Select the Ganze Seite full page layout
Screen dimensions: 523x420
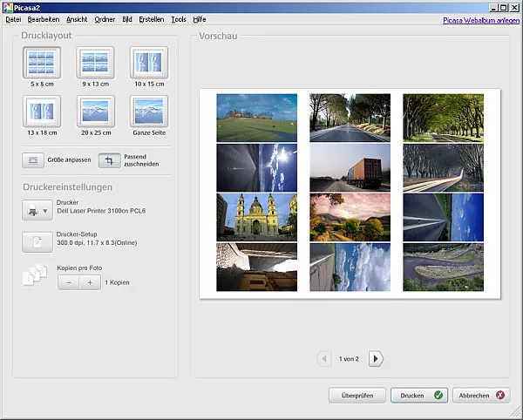click(x=148, y=112)
